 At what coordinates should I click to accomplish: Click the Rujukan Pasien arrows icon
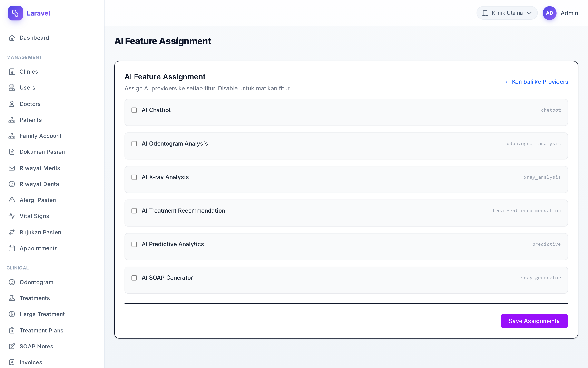pyautogui.click(x=12, y=232)
